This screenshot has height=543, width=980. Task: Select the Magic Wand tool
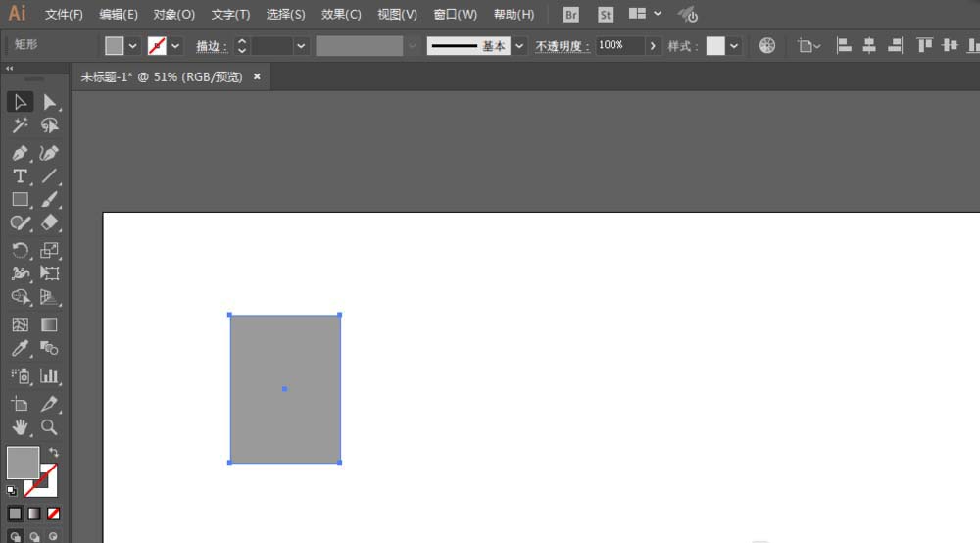pyautogui.click(x=20, y=125)
